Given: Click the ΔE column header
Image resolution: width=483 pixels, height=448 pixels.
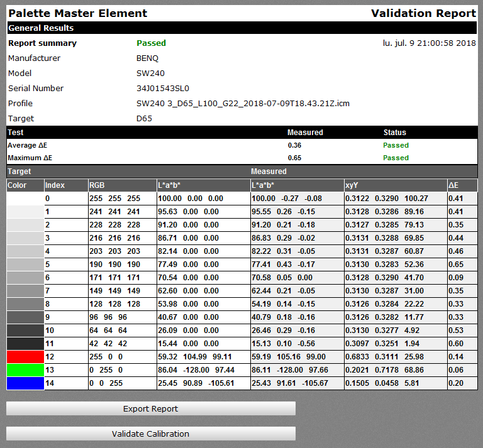Looking at the screenshot, I should [x=454, y=185].
